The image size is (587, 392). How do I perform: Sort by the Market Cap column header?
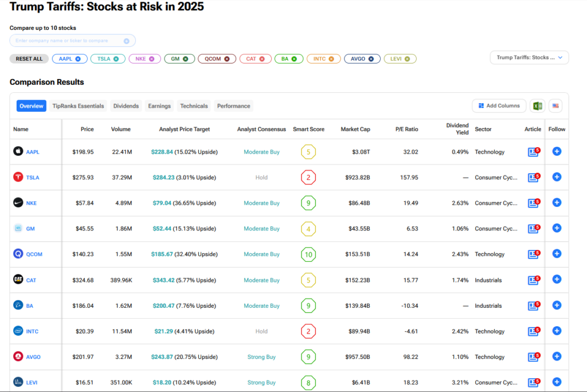pos(355,129)
